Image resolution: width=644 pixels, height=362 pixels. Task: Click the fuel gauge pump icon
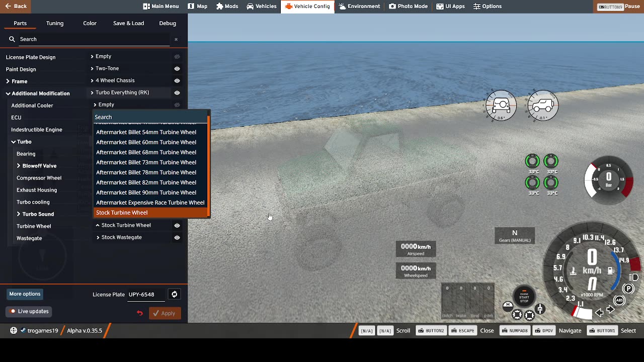click(611, 270)
